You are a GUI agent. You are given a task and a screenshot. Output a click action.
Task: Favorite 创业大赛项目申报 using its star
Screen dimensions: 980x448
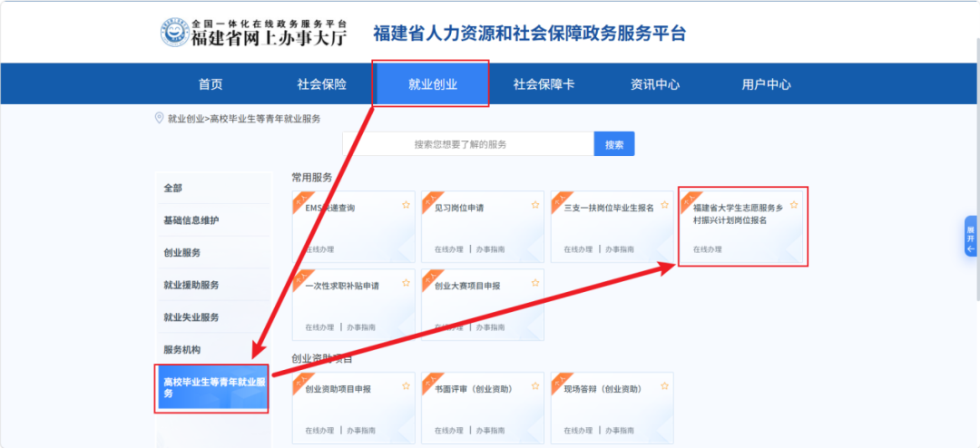[535, 283]
